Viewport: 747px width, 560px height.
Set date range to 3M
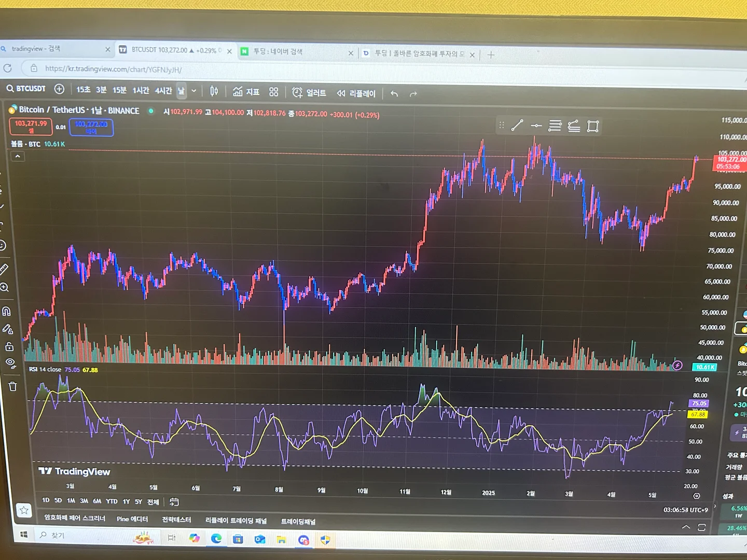pos(84,501)
